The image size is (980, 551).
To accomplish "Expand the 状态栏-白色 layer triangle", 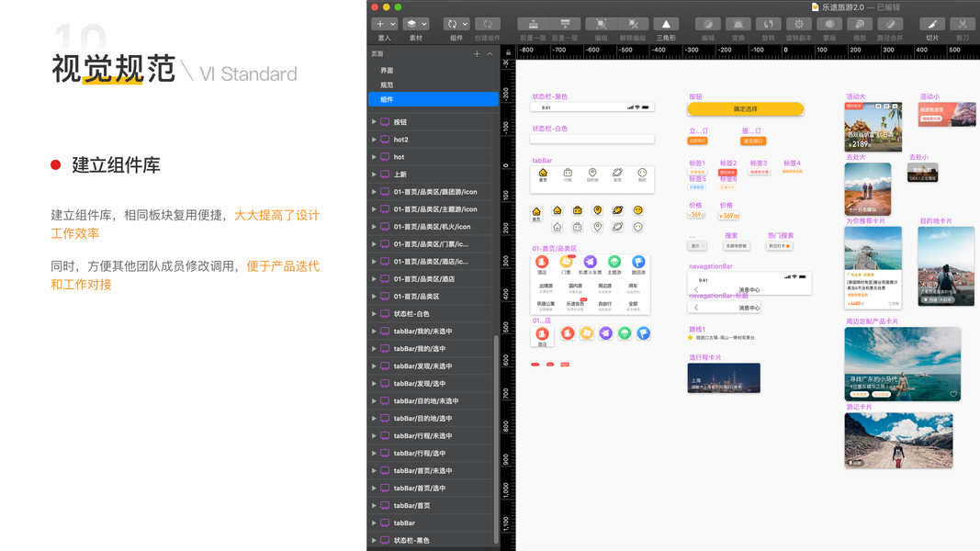I will tap(374, 313).
